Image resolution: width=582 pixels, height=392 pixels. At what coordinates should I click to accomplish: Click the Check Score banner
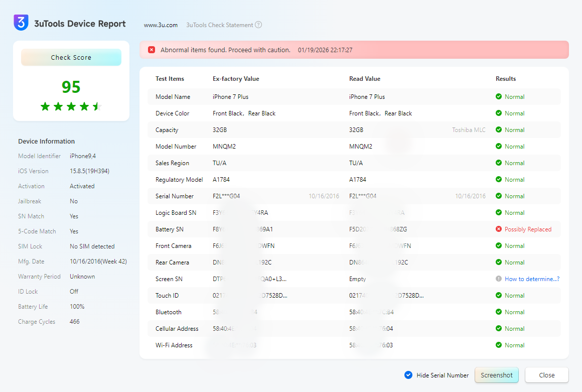pos(71,58)
